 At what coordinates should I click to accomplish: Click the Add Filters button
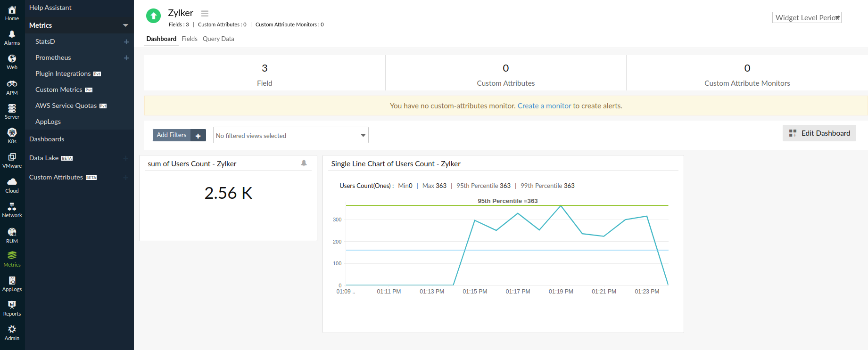[x=179, y=135]
